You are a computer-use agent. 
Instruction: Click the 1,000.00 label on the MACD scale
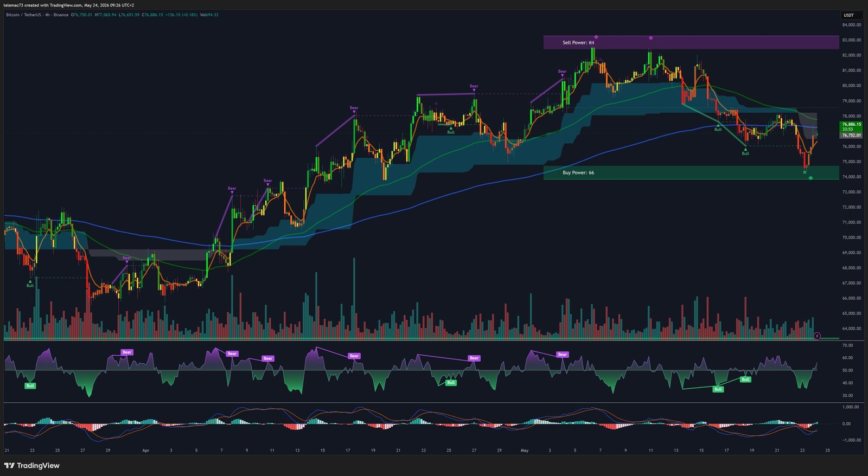850,407
